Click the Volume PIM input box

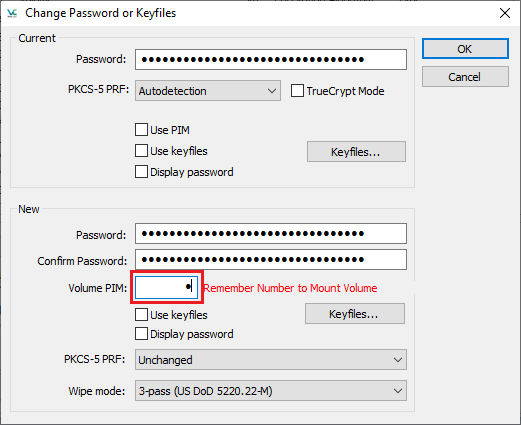(x=166, y=287)
